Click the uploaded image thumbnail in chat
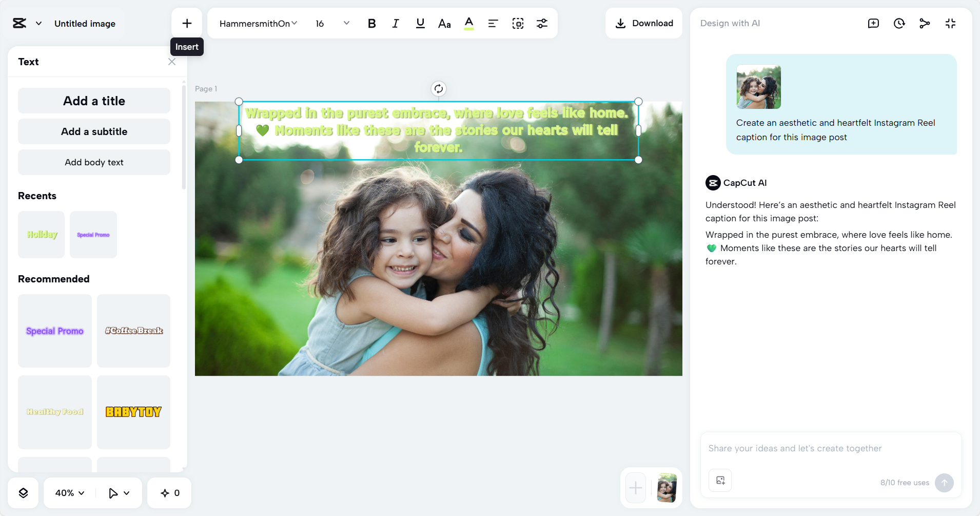The image size is (980, 516). (758, 87)
